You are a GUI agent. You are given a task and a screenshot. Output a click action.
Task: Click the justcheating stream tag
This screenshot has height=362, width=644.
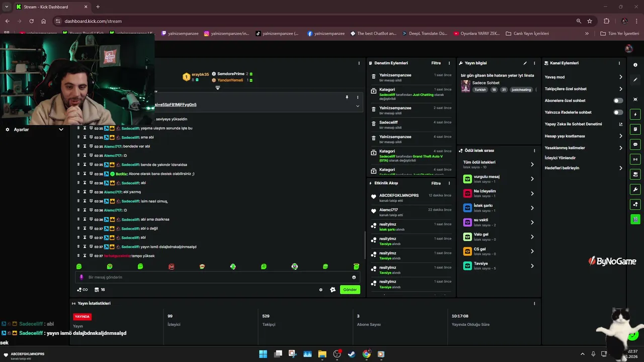[x=521, y=90]
